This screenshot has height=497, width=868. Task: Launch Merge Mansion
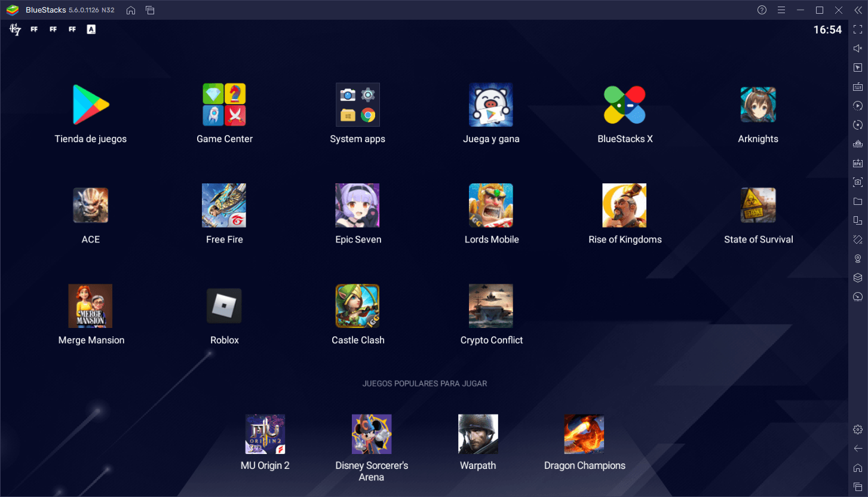(x=91, y=306)
